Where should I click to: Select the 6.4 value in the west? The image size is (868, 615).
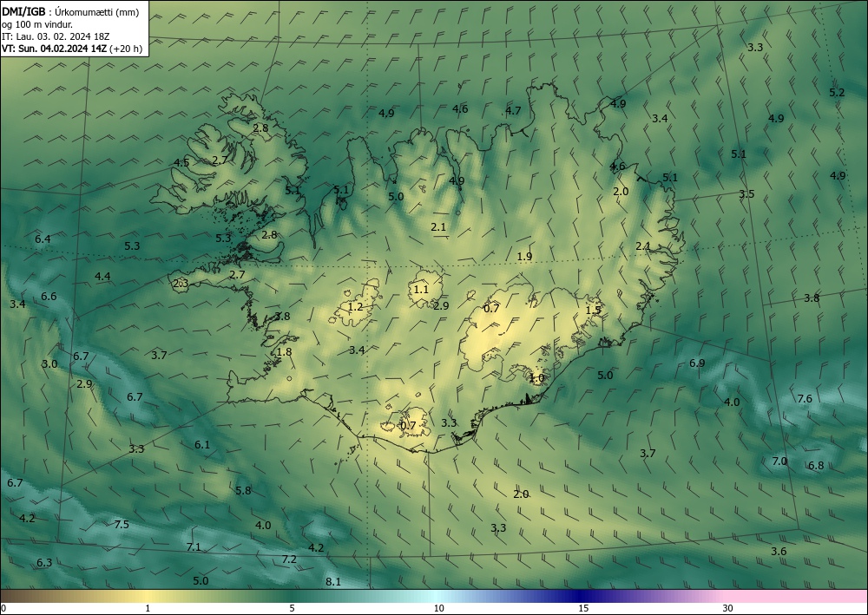click(43, 239)
